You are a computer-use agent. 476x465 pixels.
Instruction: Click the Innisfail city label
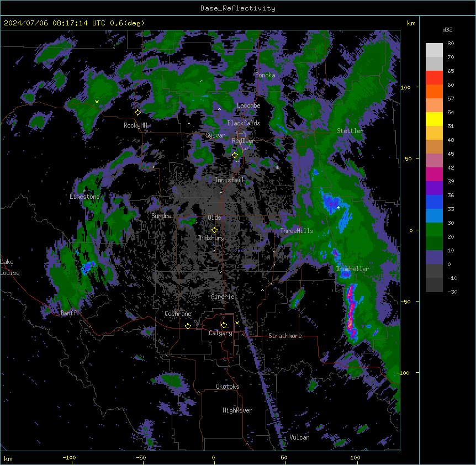[230, 180]
